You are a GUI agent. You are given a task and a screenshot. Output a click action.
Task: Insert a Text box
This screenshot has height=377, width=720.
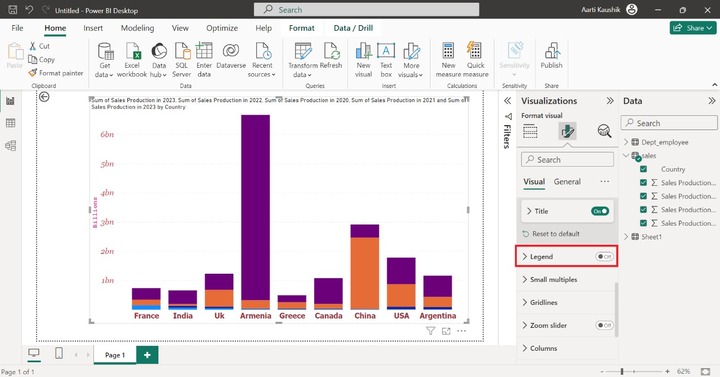(386, 60)
